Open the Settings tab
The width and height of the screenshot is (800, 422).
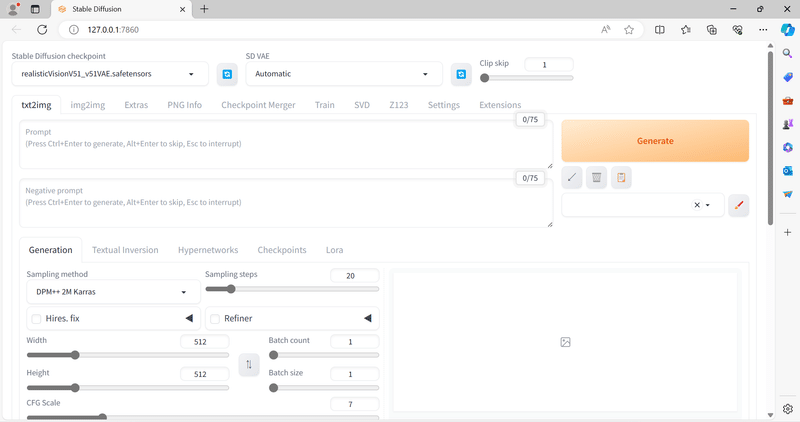[443, 105]
